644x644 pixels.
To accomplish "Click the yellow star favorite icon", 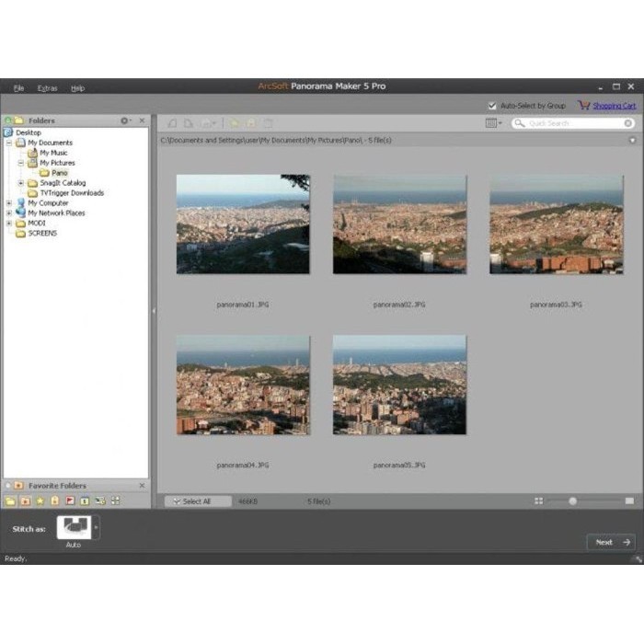I will [x=40, y=500].
